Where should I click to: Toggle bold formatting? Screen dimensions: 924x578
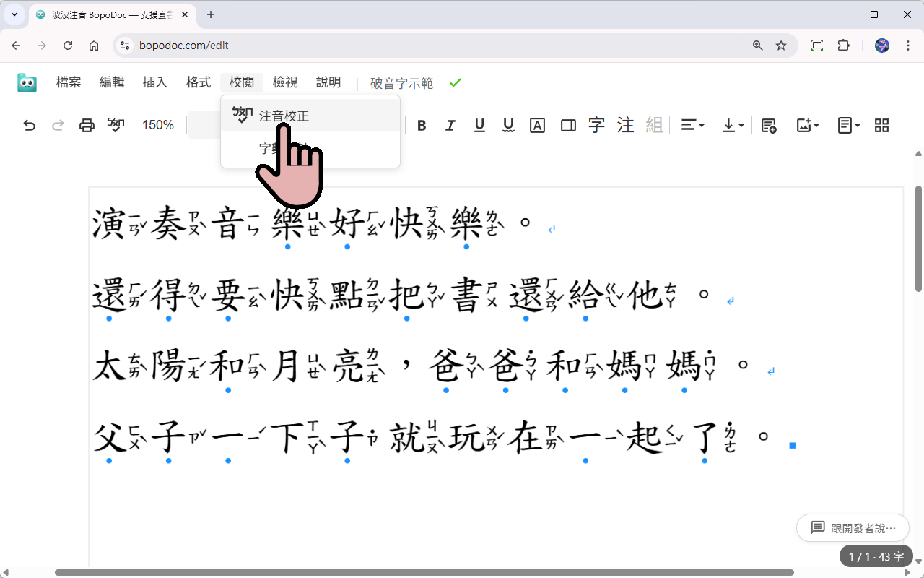(422, 125)
